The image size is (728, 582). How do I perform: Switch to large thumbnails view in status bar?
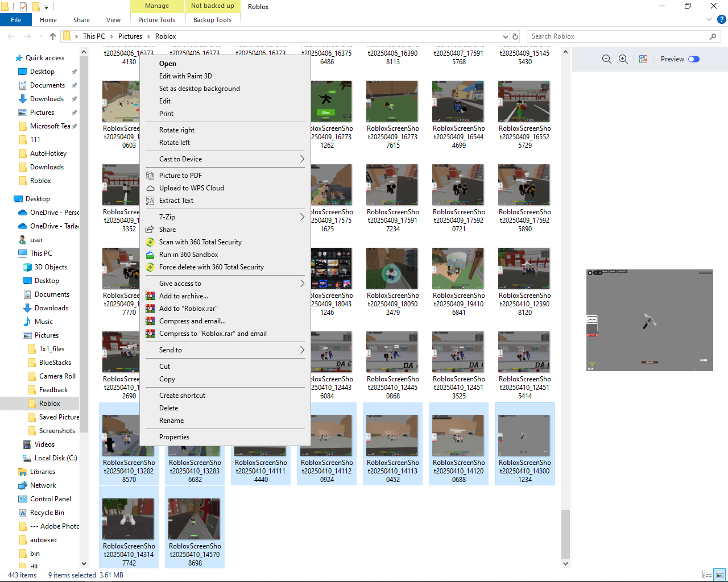(x=720, y=575)
